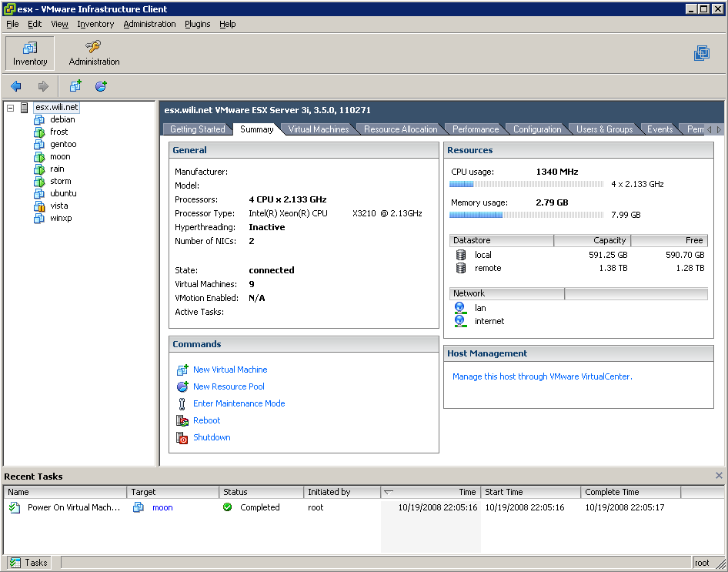Switch to the Users & Groups tab
Image resolution: width=728 pixels, height=572 pixels.
605,129
